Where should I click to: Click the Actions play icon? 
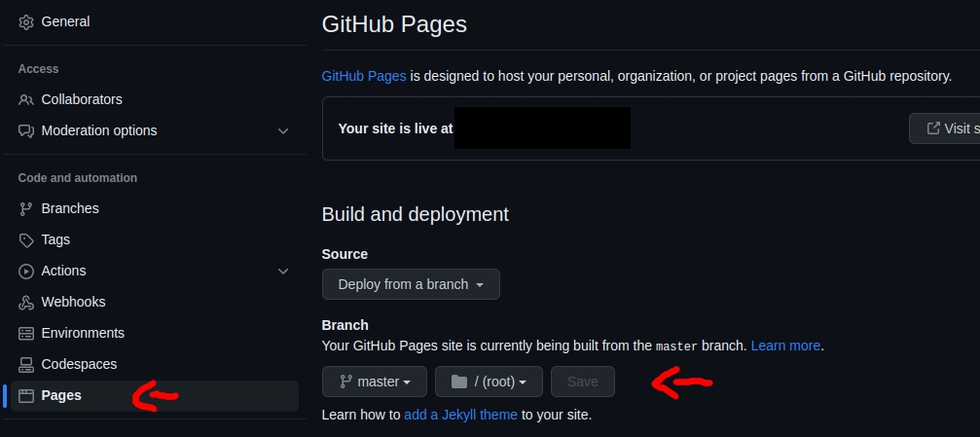click(26, 272)
